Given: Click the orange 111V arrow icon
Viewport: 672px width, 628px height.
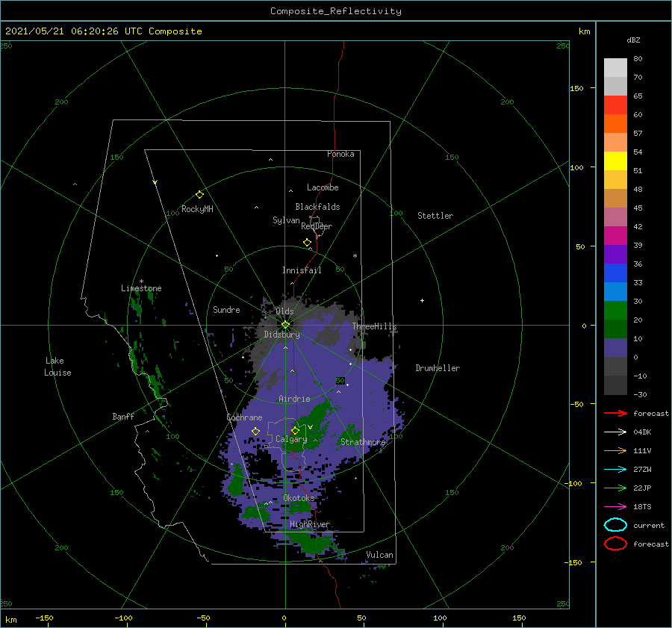Looking at the screenshot, I should coord(615,450).
